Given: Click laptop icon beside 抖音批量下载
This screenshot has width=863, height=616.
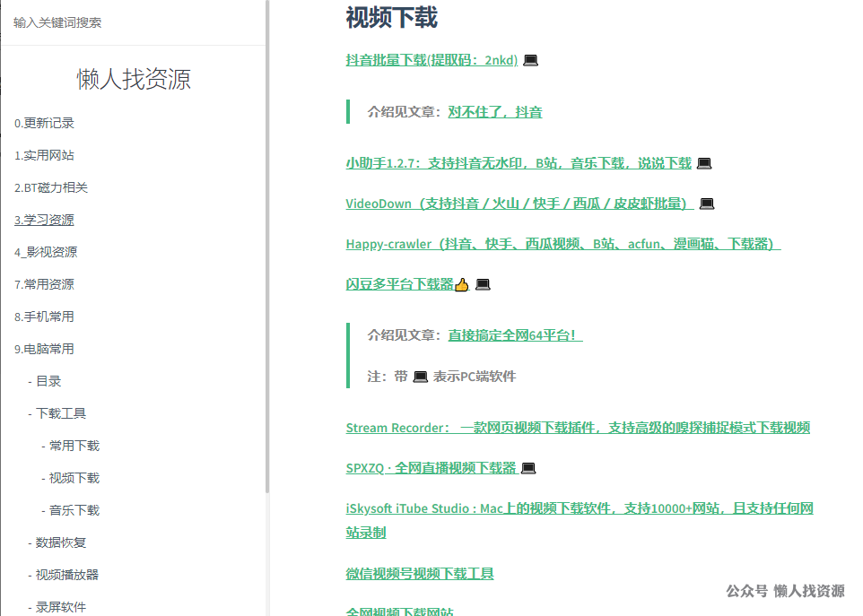Looking at the screenshot, I should [530, 60].
